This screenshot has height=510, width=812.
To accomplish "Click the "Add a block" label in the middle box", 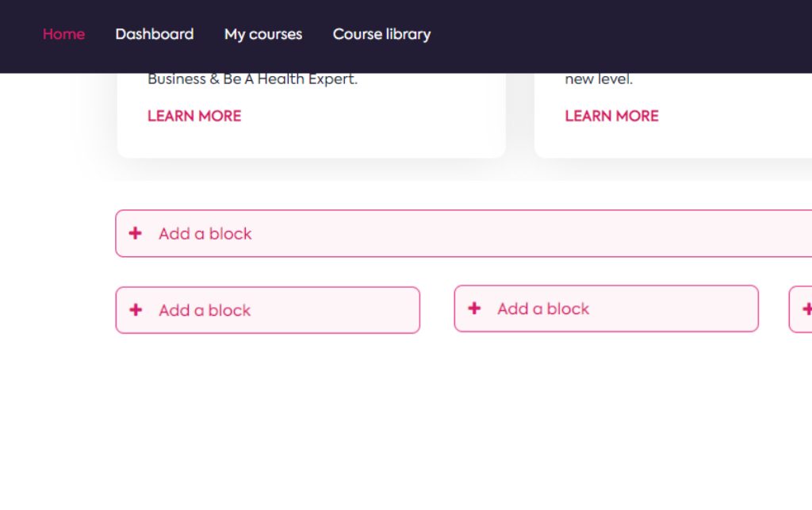I will tap(543, 309).
